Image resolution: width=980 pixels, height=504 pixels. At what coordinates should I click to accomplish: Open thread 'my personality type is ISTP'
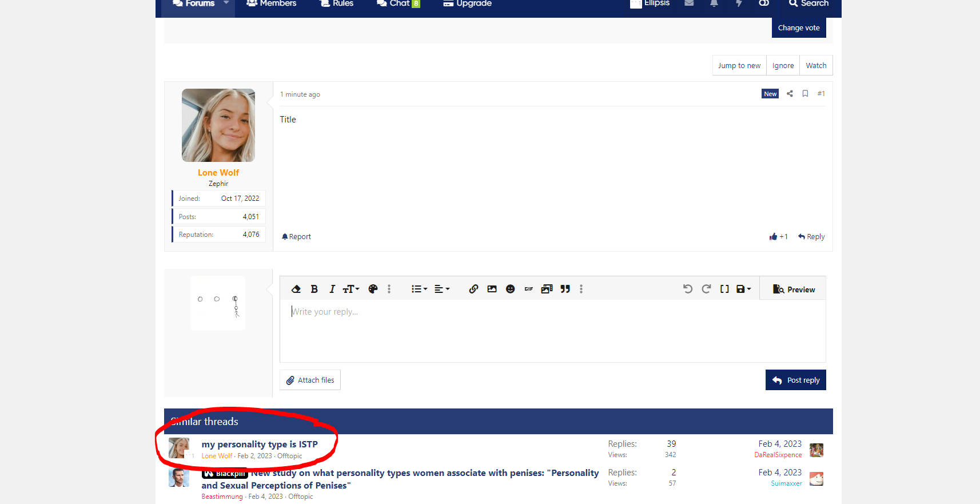click(x=260, y=444)
